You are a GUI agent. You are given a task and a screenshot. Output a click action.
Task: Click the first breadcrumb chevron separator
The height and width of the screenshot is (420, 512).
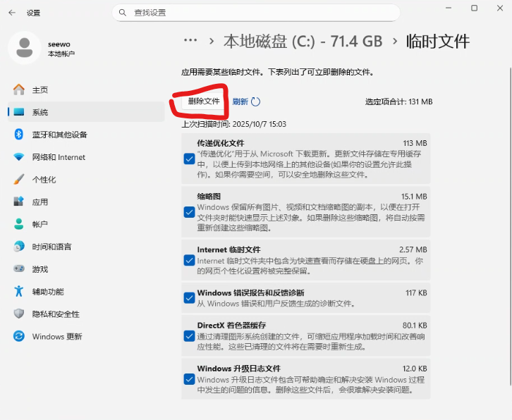coord(212,41)
